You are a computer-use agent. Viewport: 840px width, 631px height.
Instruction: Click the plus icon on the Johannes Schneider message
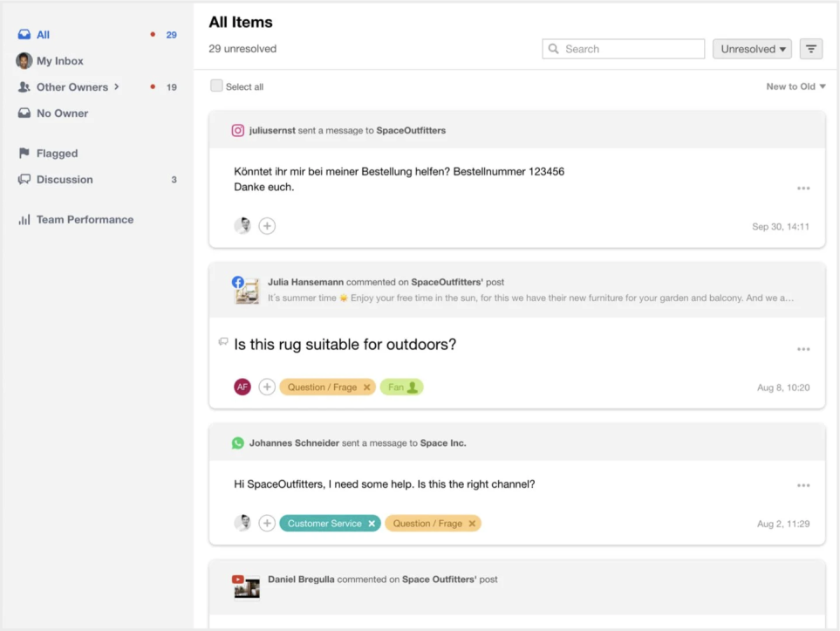pyautogui.click(x=267, y=524)
